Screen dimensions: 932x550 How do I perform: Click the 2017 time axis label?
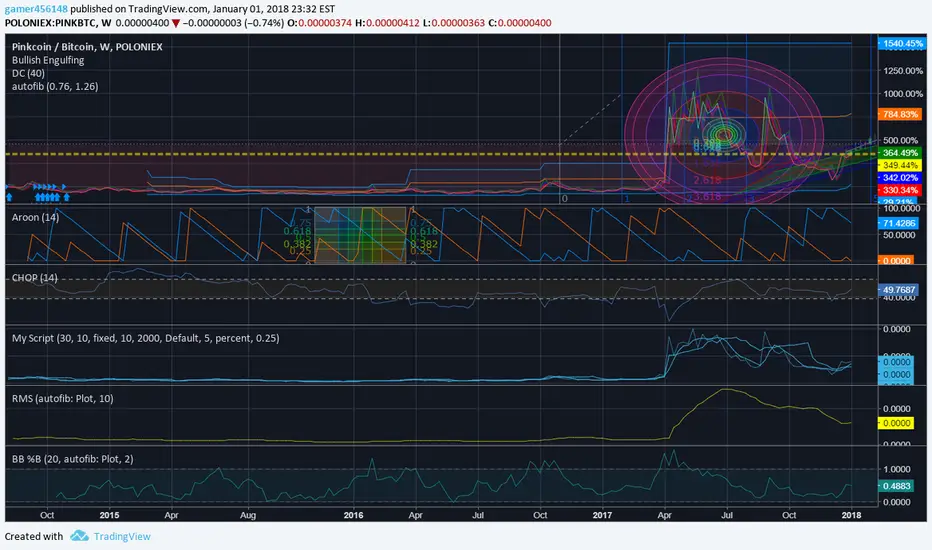click(602, 515)
